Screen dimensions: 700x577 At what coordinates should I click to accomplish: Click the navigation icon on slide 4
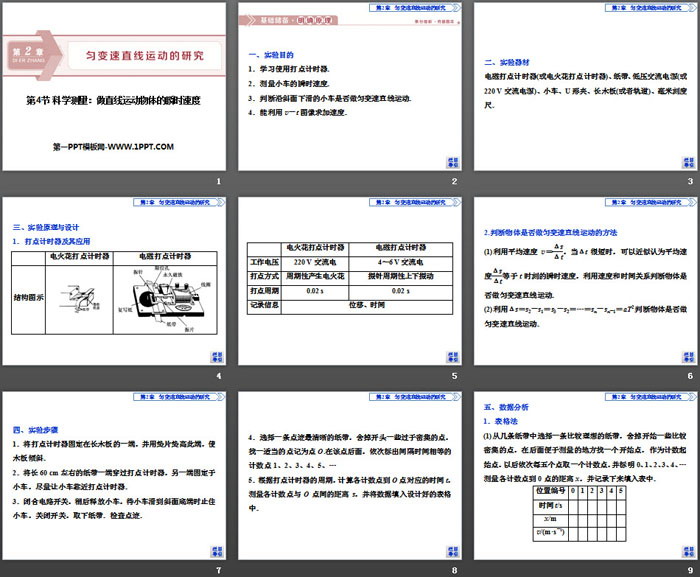coord(216,356)
